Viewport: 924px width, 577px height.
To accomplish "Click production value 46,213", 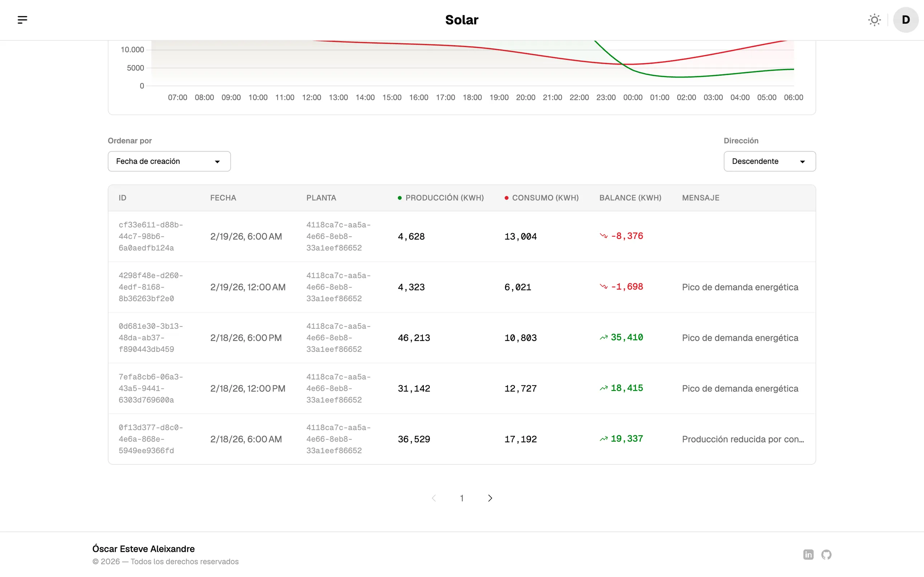I will 414,338.
